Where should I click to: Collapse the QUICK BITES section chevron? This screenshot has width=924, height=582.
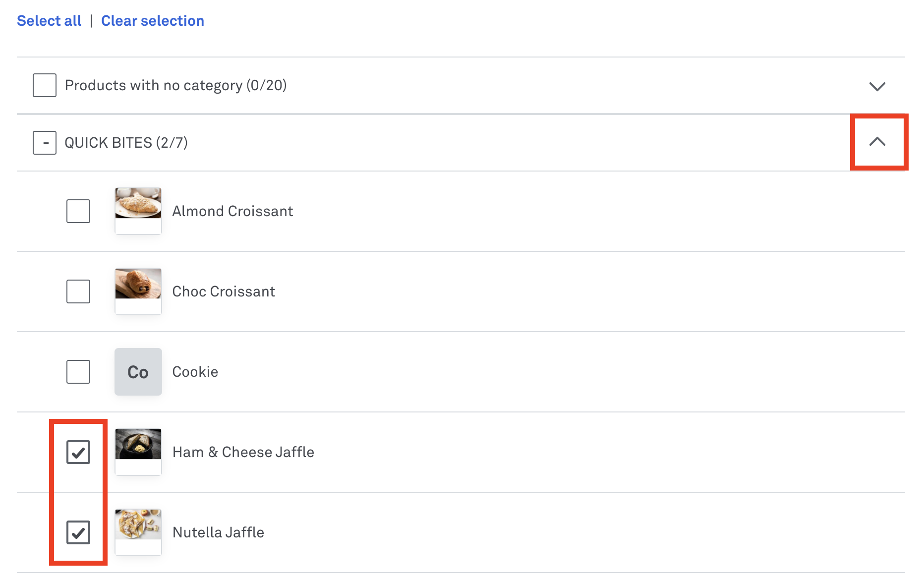coord(877,142)
